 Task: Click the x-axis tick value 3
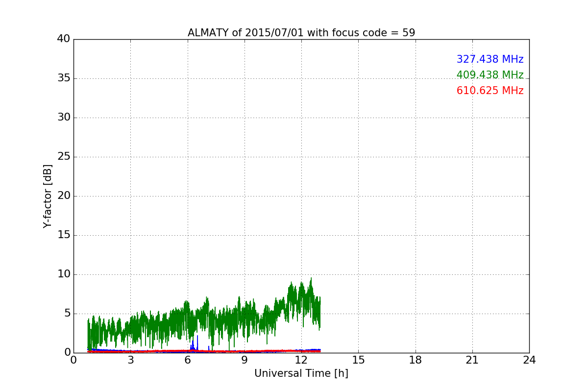pyautogui.click(x=130, y=360)
